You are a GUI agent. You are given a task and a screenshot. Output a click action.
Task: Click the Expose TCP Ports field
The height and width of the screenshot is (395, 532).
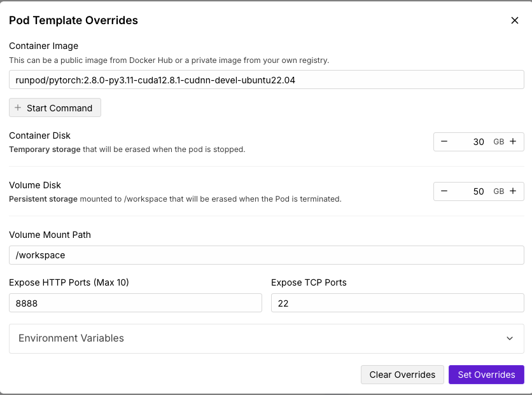pos(397,303)
